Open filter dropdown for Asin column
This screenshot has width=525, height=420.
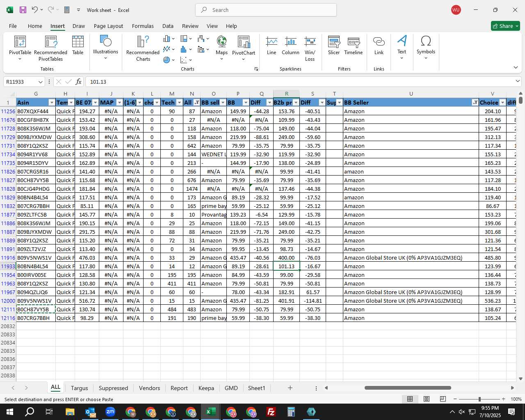pos(52,103)
